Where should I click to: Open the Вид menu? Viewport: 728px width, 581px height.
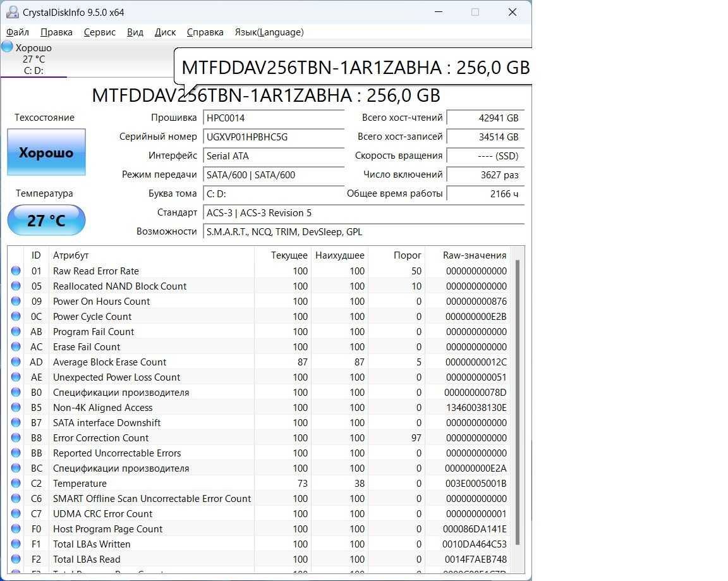pyautogui.click(x=135, y=32)
